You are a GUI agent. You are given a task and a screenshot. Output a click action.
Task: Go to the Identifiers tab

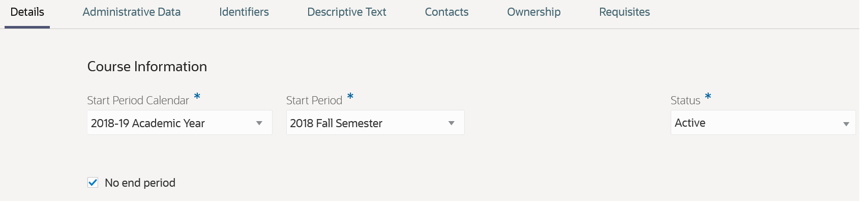click(244, 12)
